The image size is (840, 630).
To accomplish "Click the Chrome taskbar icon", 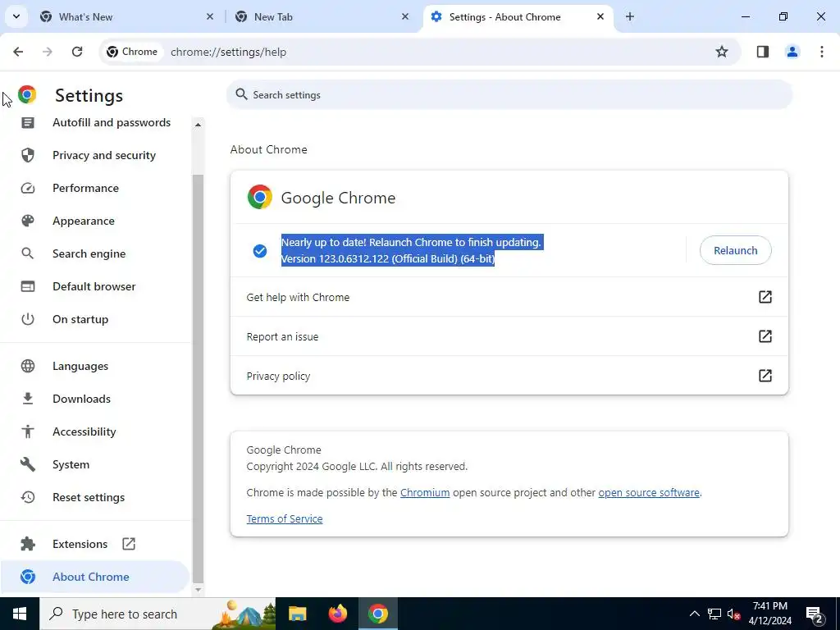I will (x=377, y=614).
